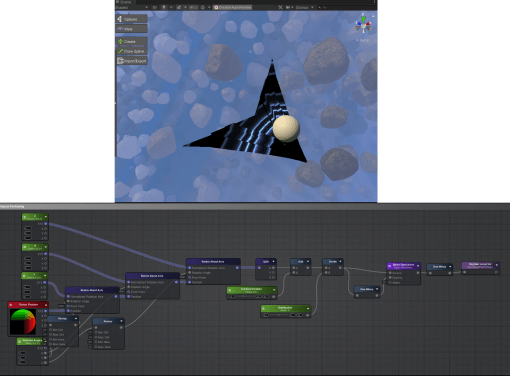Click the Create button with the green plus
This screenshot has width=510, height=376.
(132, 41)
